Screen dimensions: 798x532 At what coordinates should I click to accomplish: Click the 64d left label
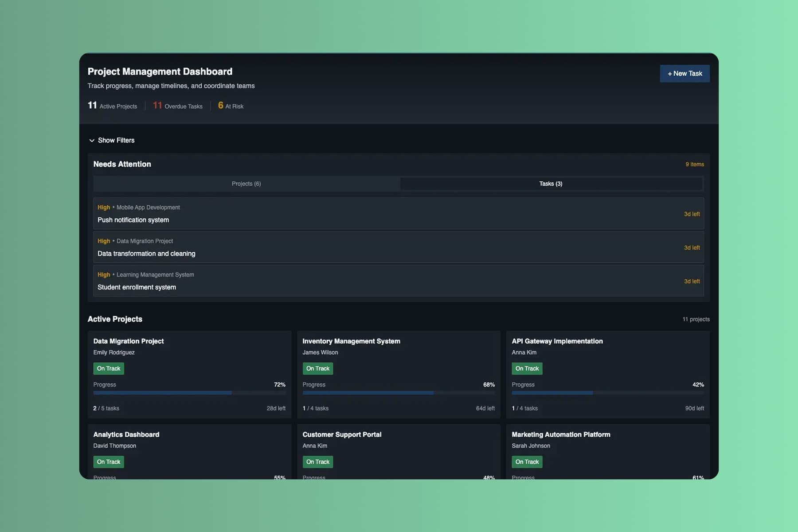click(485, 408)
